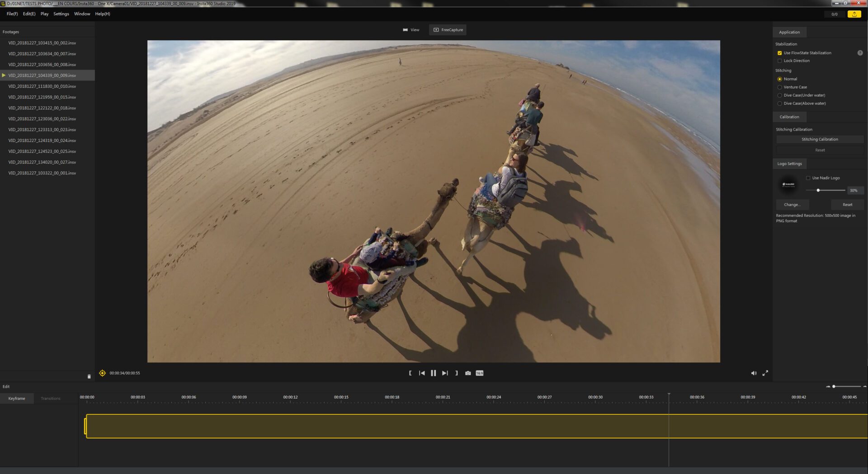Open the Help(H) menu
The height and width of the screenshot is (474, 868).
103,14
